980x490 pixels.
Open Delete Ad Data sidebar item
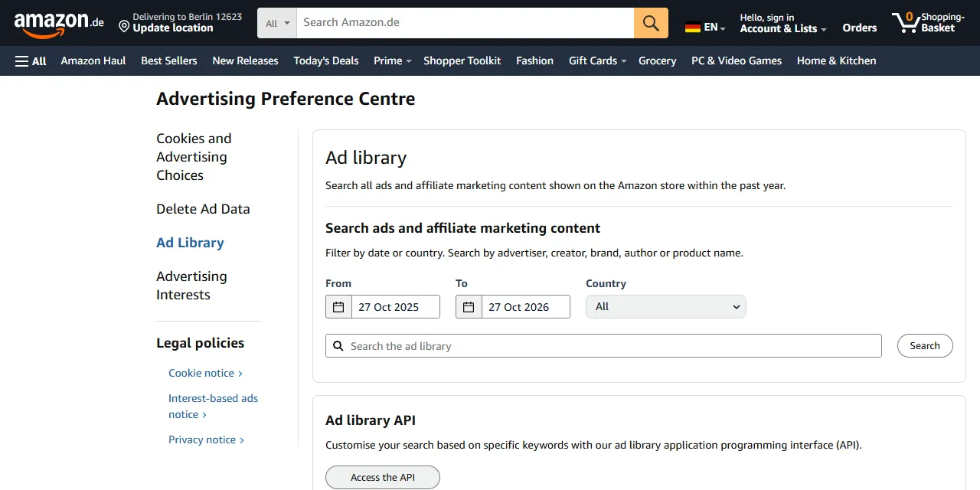click(203, 209)
